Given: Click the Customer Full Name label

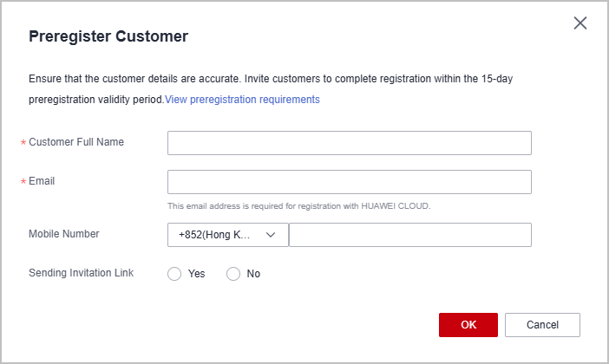Looking at the screenshot, I should pyautogui.click(x=76, y=142).
